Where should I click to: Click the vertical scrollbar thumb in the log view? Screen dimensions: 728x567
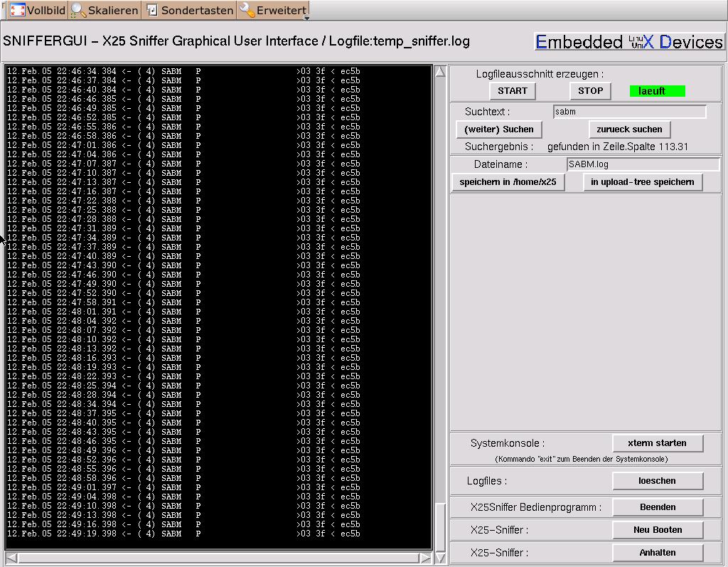pos(439,526)
